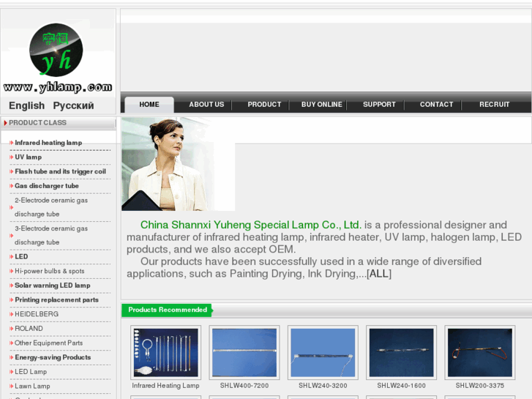Open UV lamp category
This screenshot has width=532, height=399.
(28, 157)
